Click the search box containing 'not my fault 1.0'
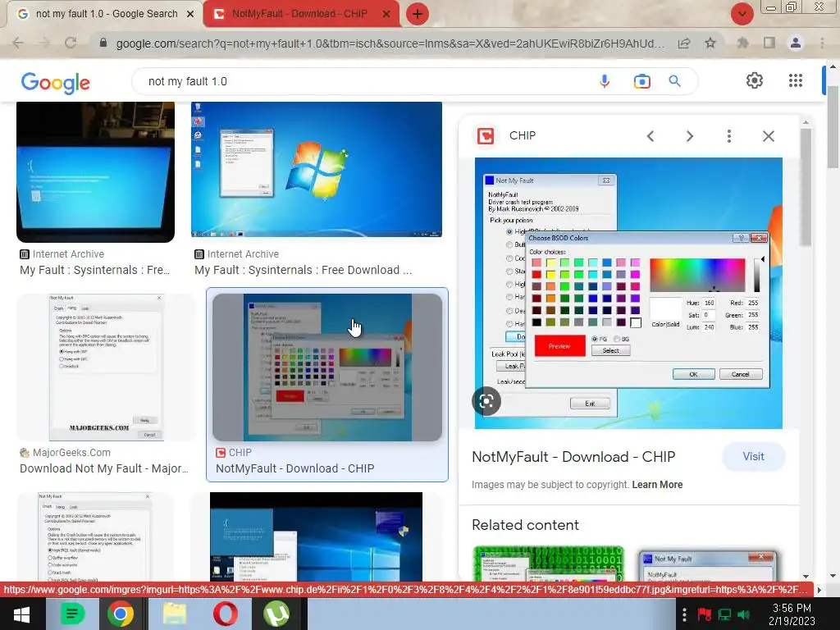This screenshot has width=840, height=630. tap(364, 81)
